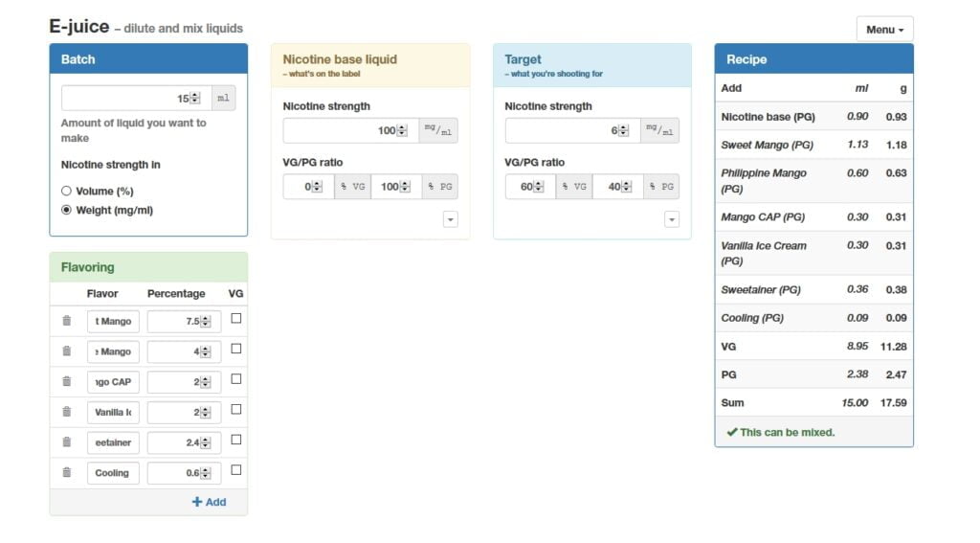Viewport: 980px width, 543px height.
Task: Tick the VG checkbox for Cooling flavor
Action: pyautogui.click(x=236, y=470)
